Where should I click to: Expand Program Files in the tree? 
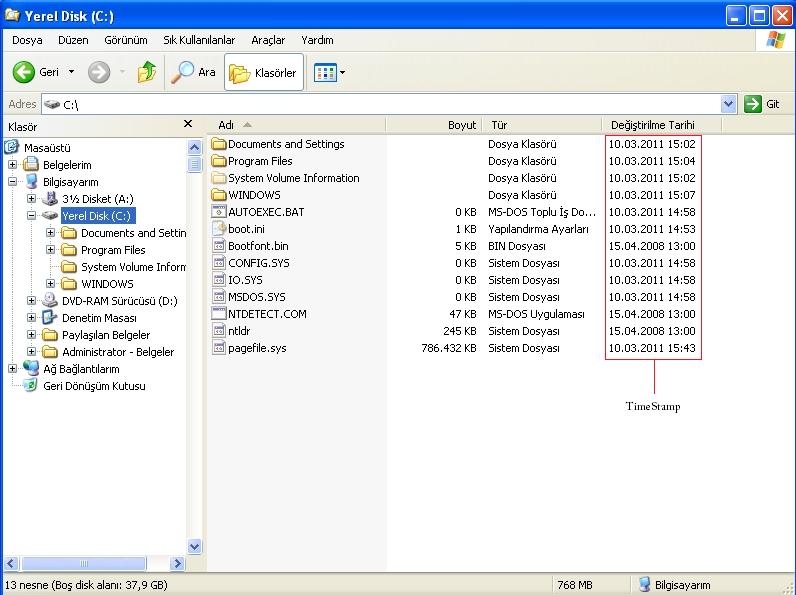(x=50, y=250)
